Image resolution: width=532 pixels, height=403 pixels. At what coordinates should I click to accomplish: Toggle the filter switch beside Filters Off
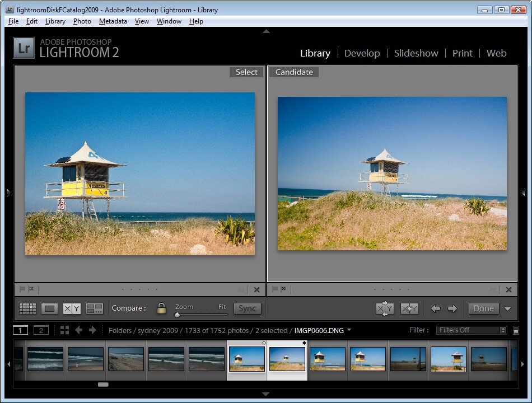(516, 330)
